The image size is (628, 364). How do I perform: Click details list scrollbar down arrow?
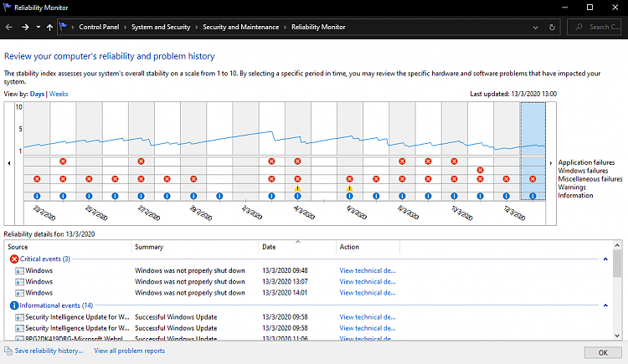[617, 336]
